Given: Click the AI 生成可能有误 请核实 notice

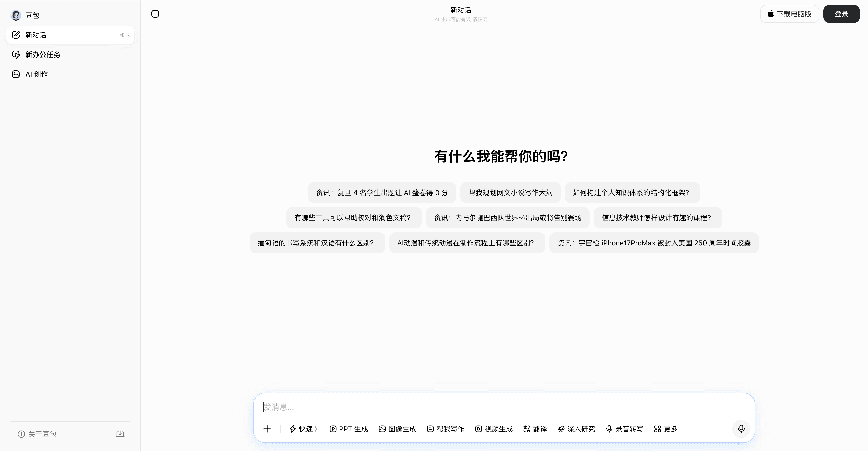Looking at the screenshot, I should point(461,20).
